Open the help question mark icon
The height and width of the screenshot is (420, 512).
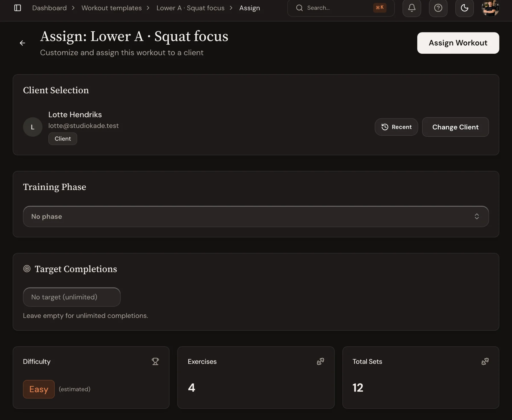coord(438,8)
